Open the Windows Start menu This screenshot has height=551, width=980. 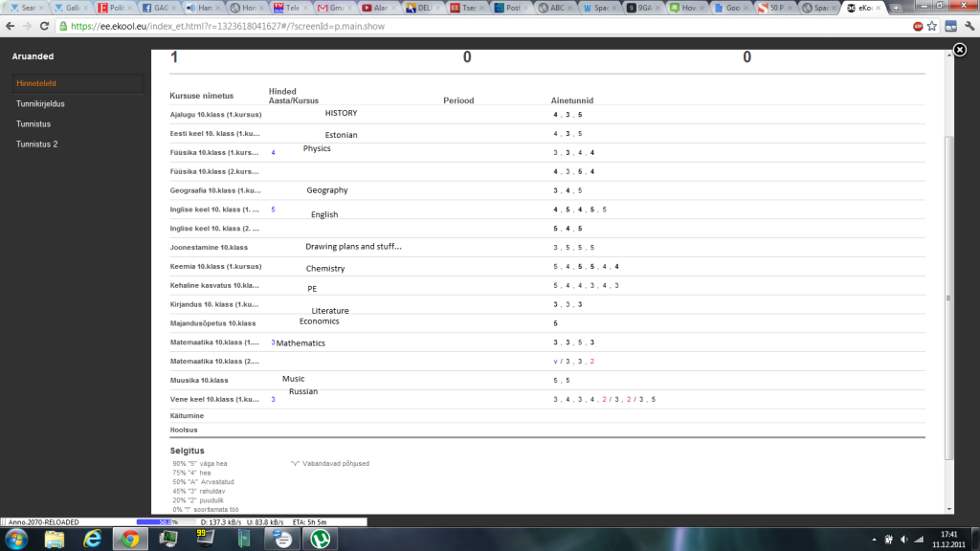tap(16, 539)
